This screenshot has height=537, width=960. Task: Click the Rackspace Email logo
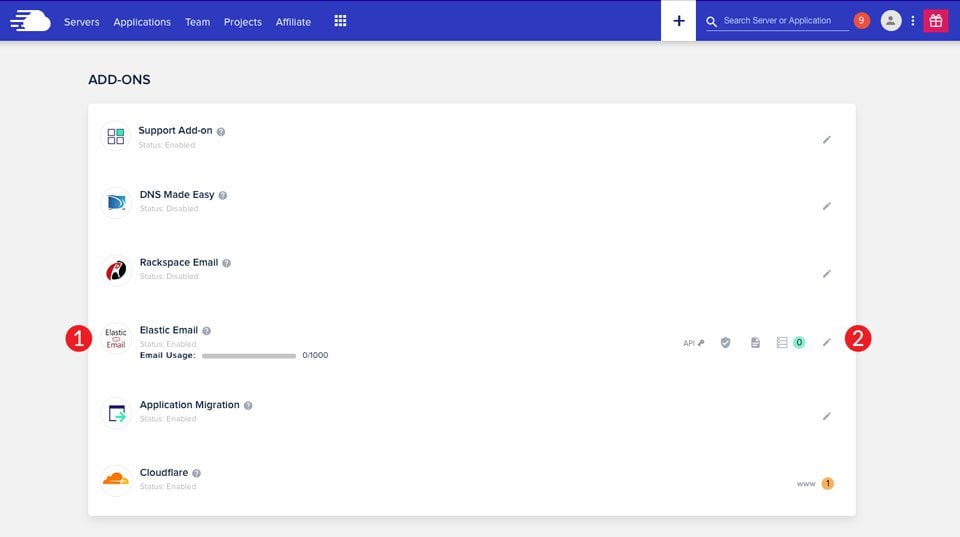click(x=116, y=270)
